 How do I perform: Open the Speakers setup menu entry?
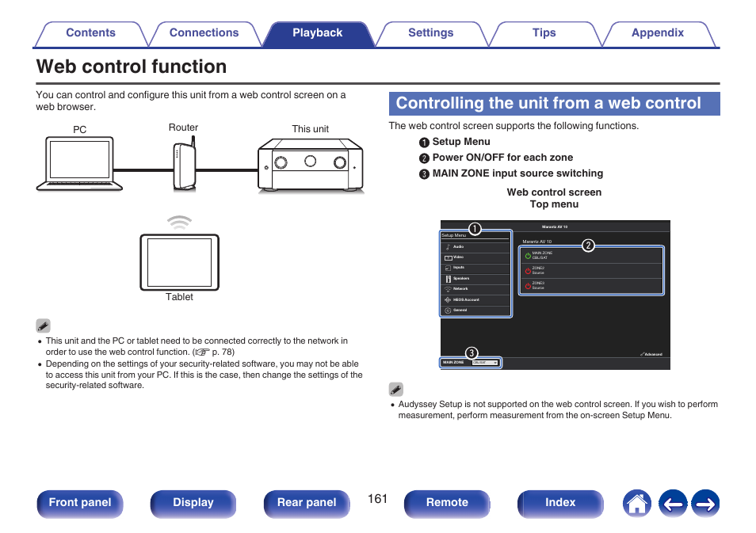(475, 279)
